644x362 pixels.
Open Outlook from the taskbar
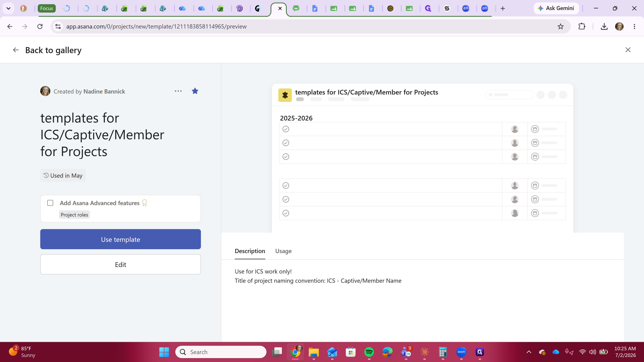(x=332, y=352)
